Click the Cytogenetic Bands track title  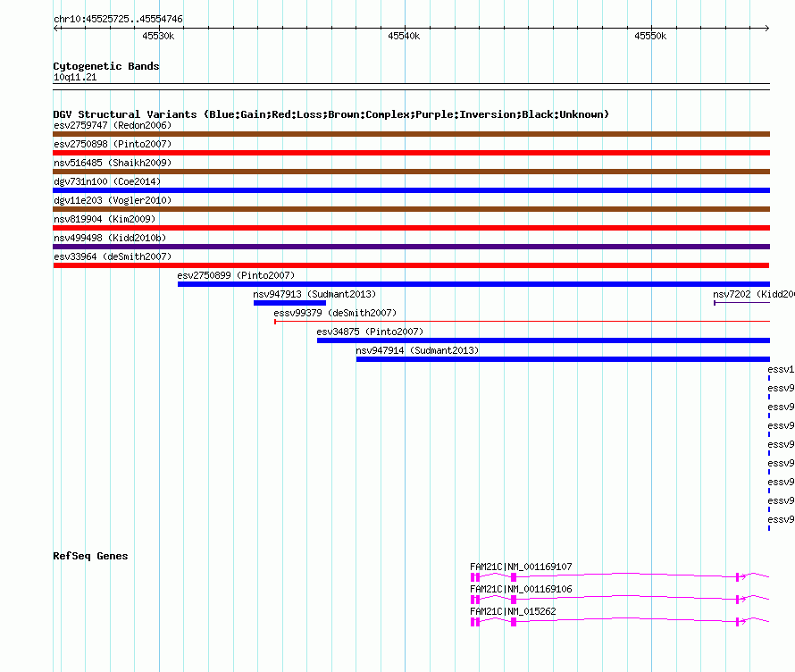pyautogui.click(x=106, y=66)
